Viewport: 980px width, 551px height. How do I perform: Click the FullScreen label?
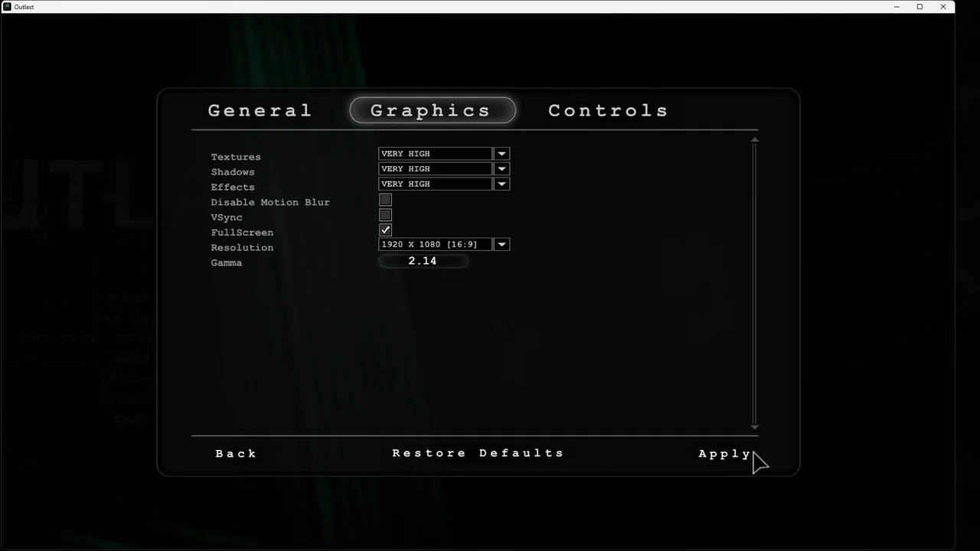pos(242,233)
